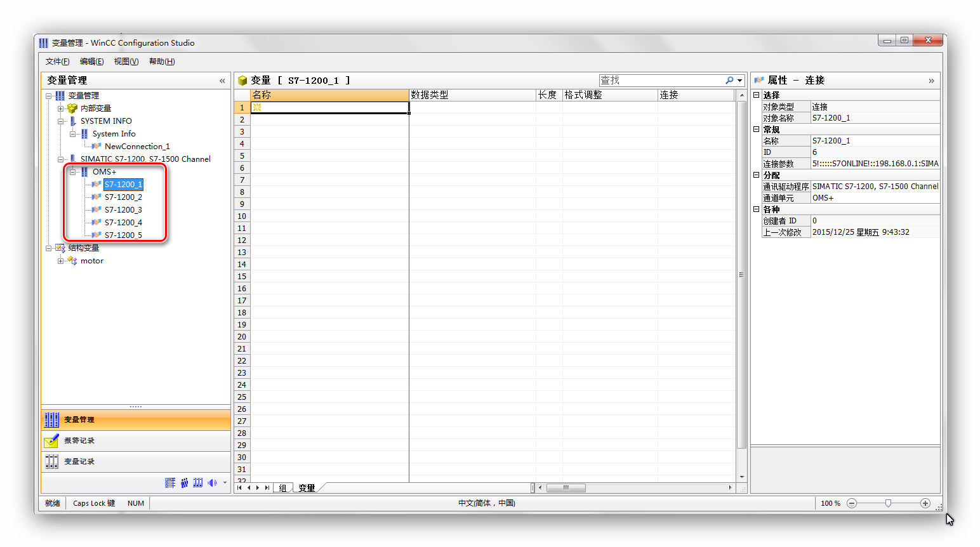Click the 报警记录 envelope icon

52,440
